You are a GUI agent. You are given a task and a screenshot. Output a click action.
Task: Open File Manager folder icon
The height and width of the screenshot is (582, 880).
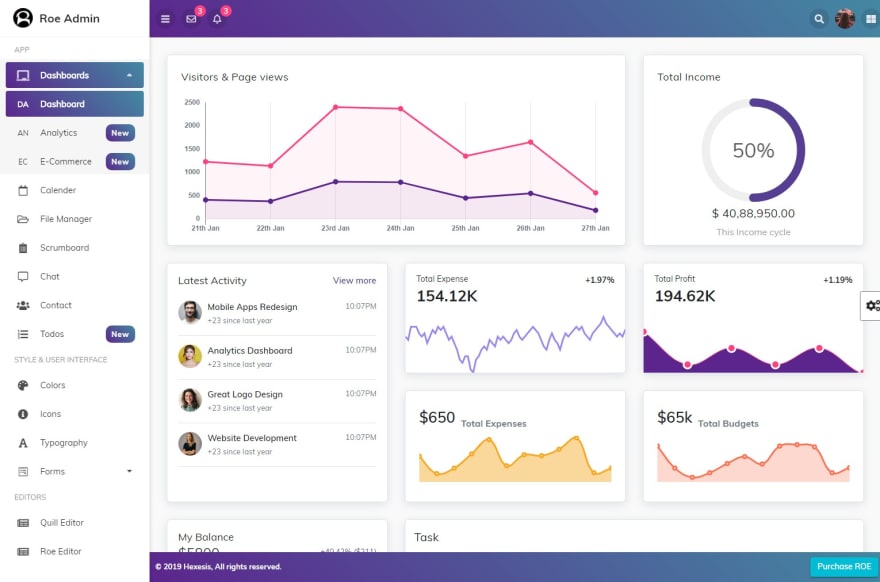23,219
